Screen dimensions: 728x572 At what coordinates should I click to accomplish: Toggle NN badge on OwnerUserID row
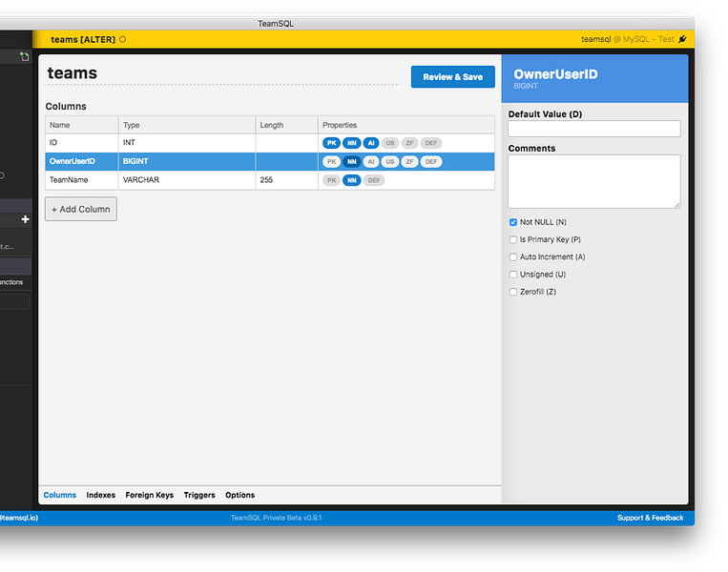coord(351,161)
